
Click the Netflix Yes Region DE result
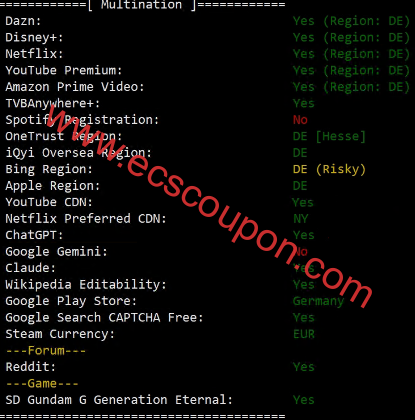tap(351, 54)
